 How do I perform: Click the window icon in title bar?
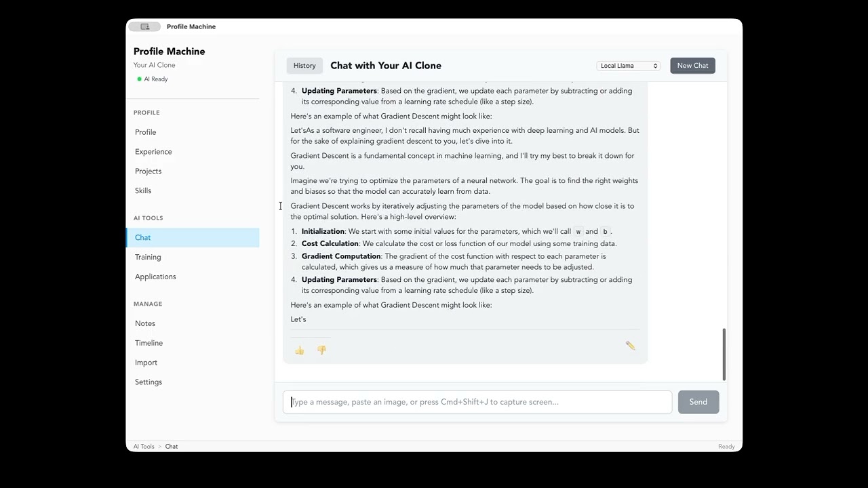point(144,26)
